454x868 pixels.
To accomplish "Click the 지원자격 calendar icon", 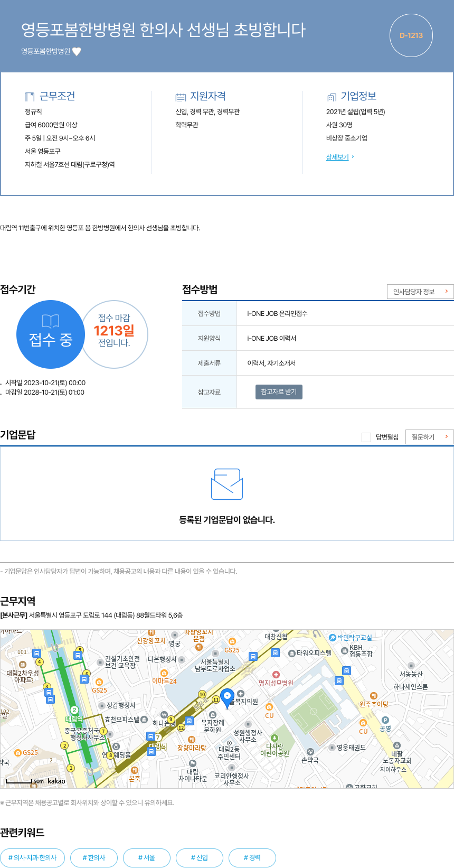I will click(181, 97).
